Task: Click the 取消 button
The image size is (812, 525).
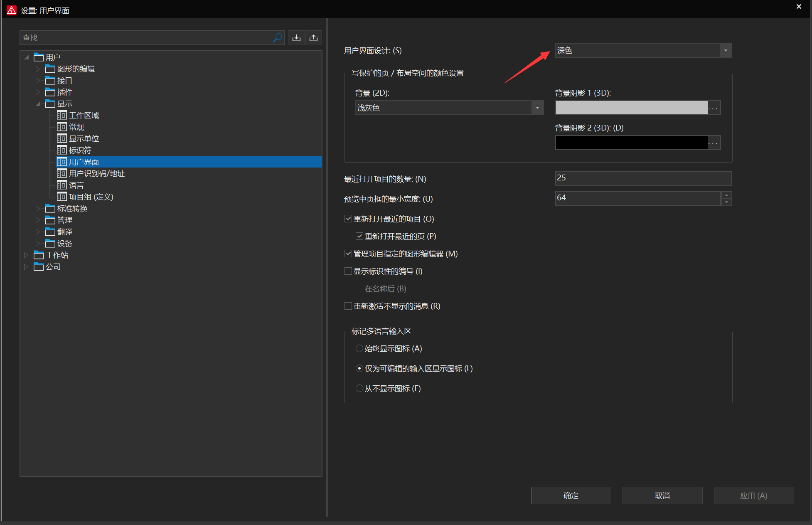Action: (662, 495)
